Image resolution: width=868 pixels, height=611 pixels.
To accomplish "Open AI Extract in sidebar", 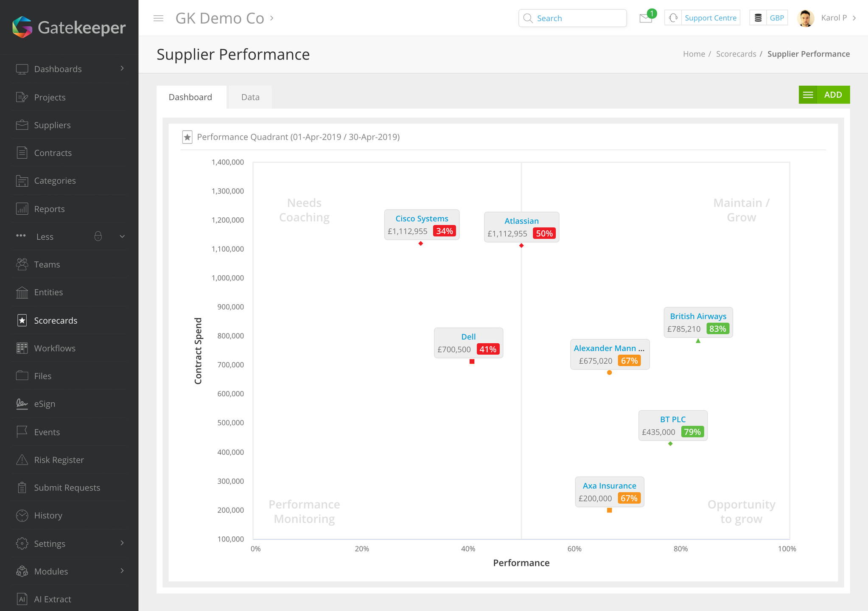I will [x=52, y=599].
